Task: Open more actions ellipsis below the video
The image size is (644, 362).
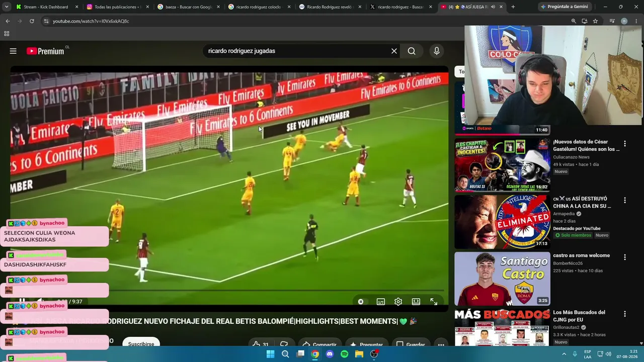Action: [441, 344]
